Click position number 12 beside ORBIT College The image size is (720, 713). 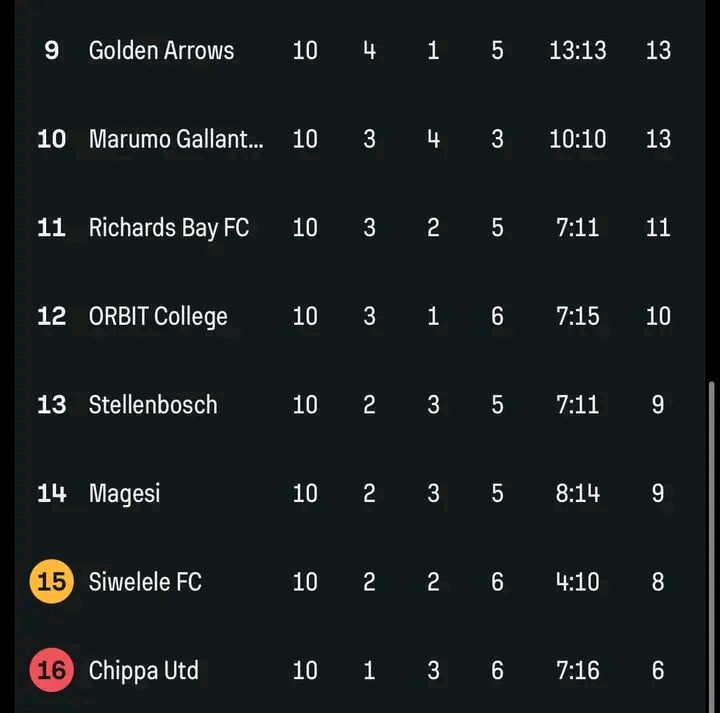point(51,316)
